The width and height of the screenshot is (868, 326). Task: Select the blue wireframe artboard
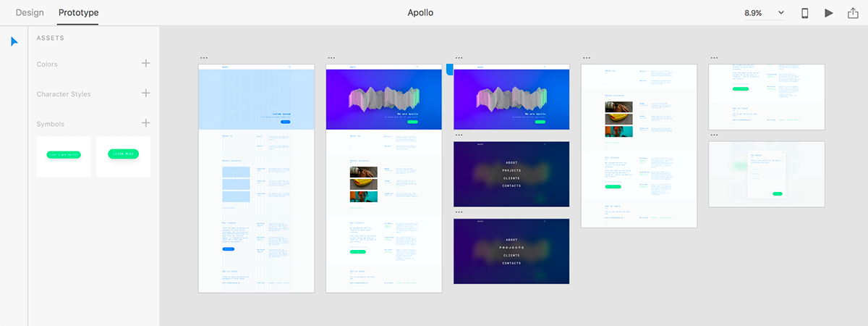pyautogui.click(x=256, y=178)
